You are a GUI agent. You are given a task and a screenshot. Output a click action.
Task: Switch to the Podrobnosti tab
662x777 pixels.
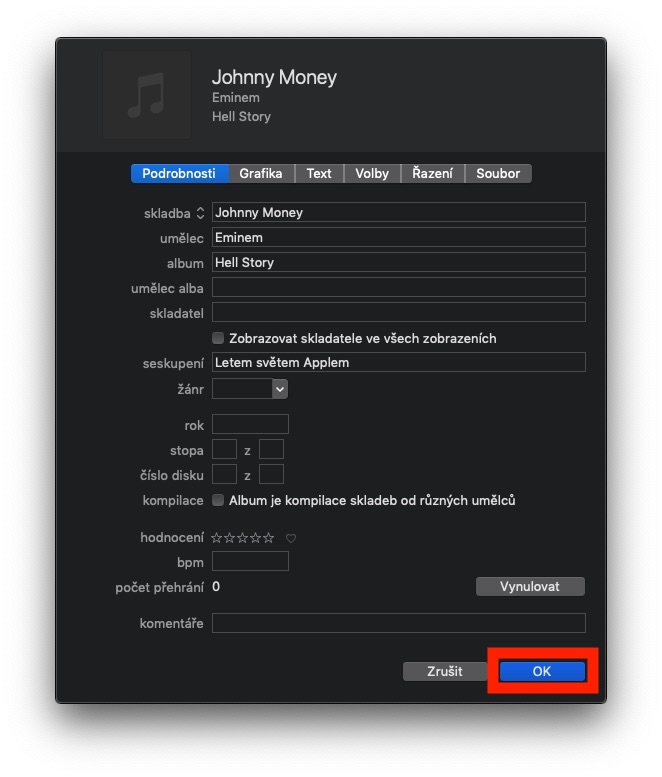(179, 173)
